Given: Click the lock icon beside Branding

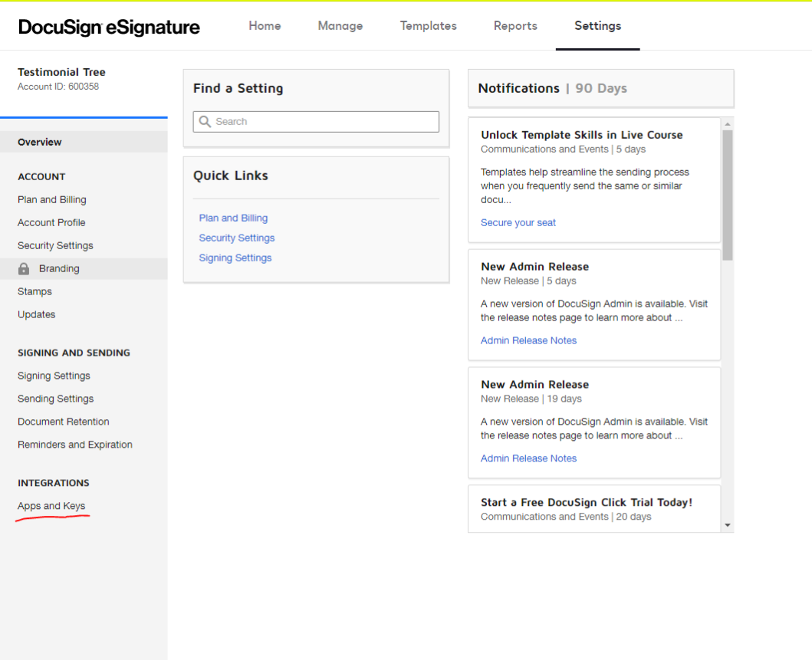Looking at the screenshot, I should point(24,268).
